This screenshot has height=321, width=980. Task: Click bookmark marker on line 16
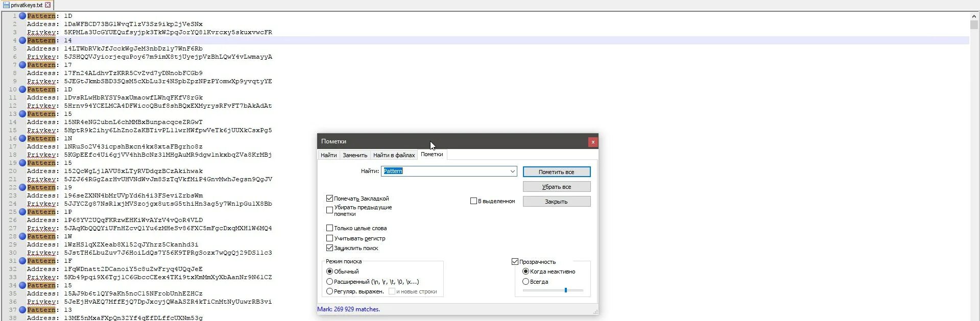point(22,138)
